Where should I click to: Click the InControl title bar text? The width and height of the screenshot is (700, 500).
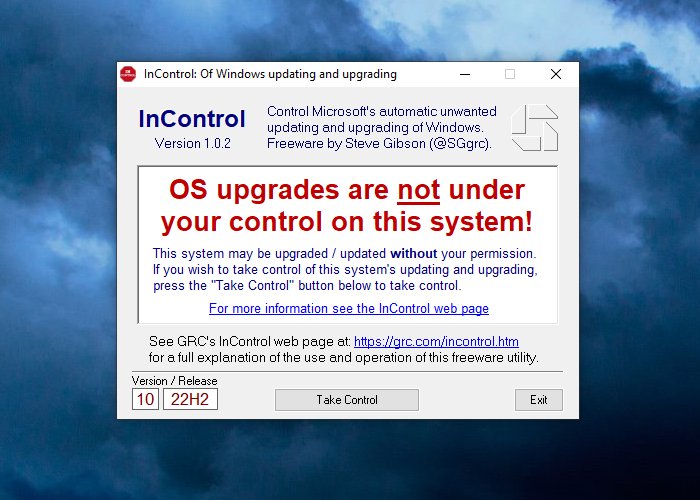[x=270, y=74]
